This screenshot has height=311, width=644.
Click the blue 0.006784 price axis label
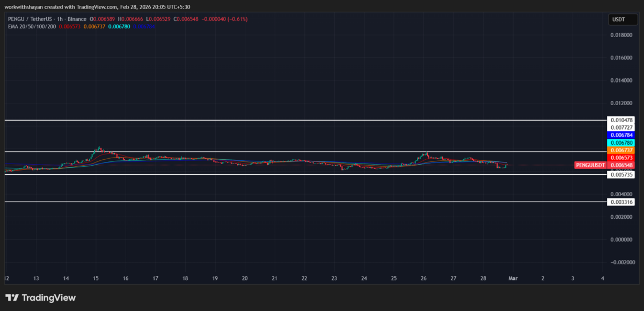[621, 135]
